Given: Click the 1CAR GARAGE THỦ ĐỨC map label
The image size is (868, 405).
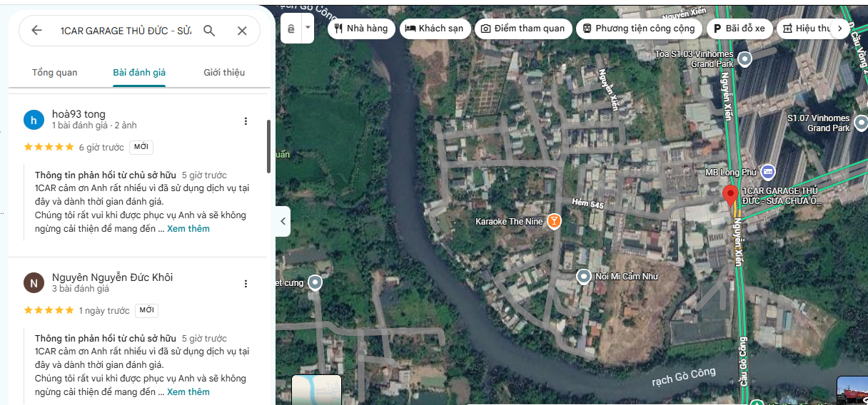Looking at the screenshot, I should [x=782, y=196].
